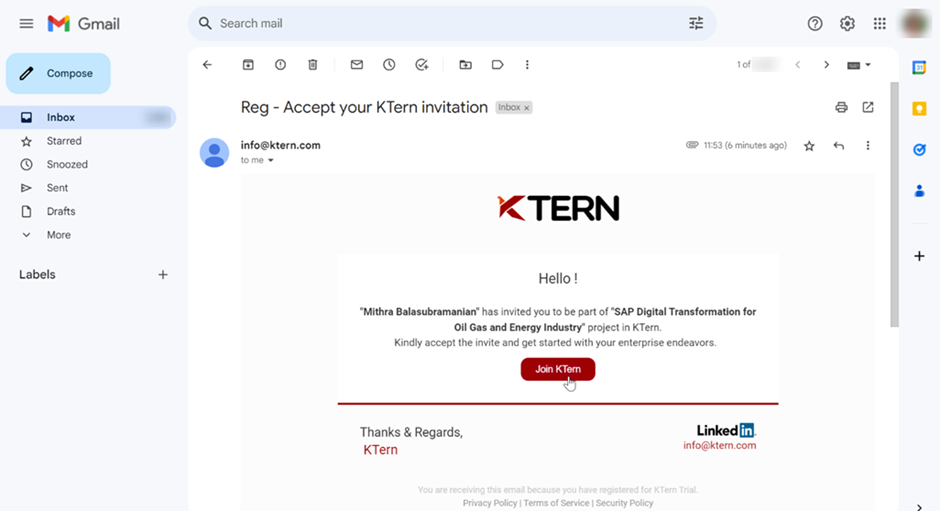Click in the Search mail field
Viewport: 940px width, 511px height.
(x=450, y=23)
